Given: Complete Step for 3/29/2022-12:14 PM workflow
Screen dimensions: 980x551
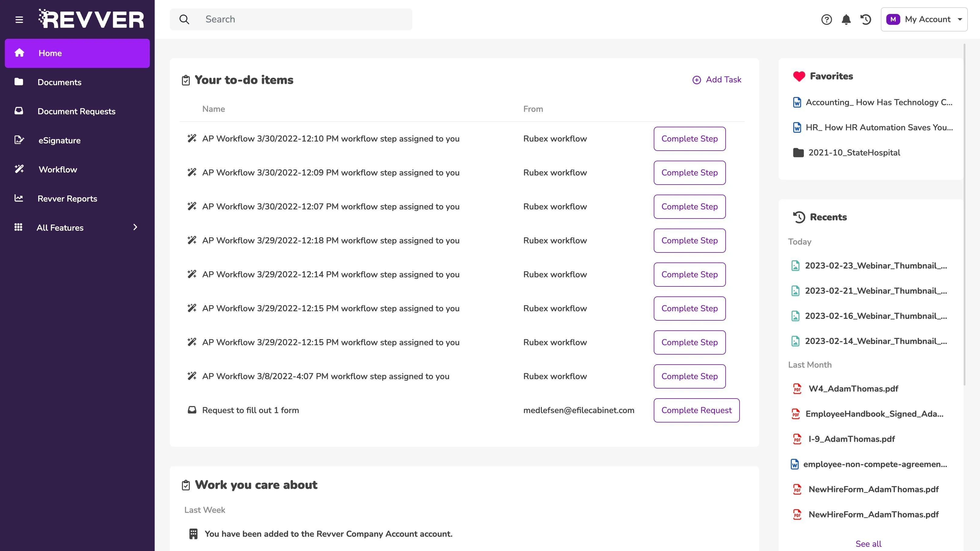Looking at the screenshot, I should tap(689, 275).
